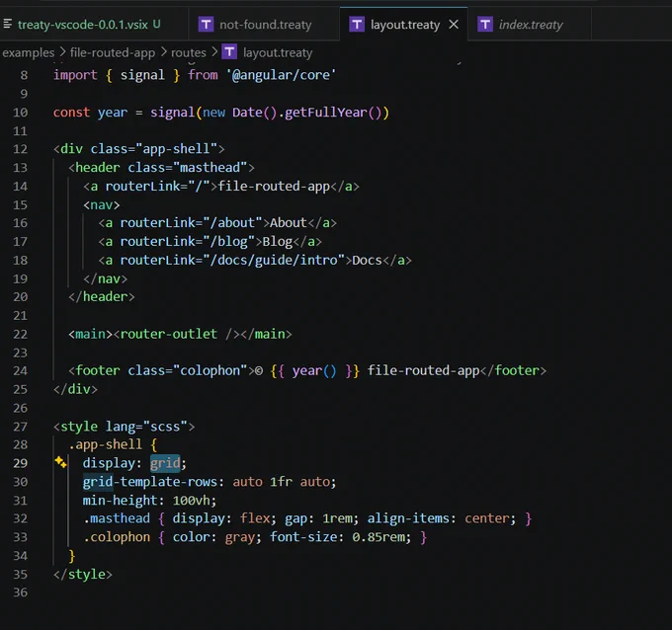The width and height of the screenshot is (672, 630).
Task: Click the not-found.treaty file type icon
Action: 206,25
